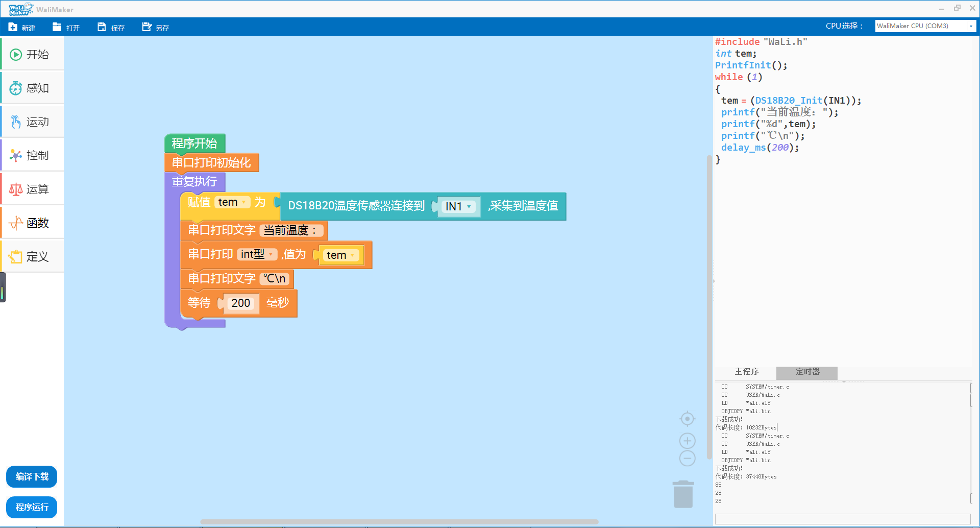The image size is (980, 528).
Task: Zoom out with the minus icon
Action: pos(687,459)
